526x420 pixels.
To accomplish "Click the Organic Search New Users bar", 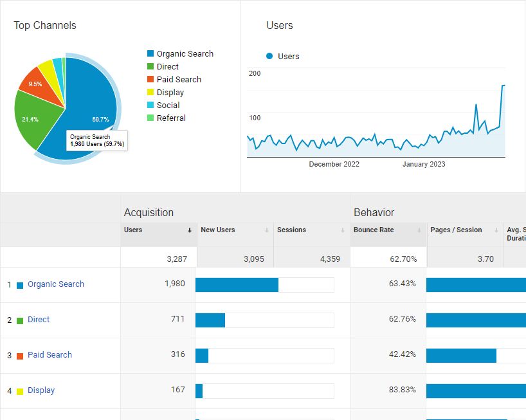I will [x=237, y=285].
